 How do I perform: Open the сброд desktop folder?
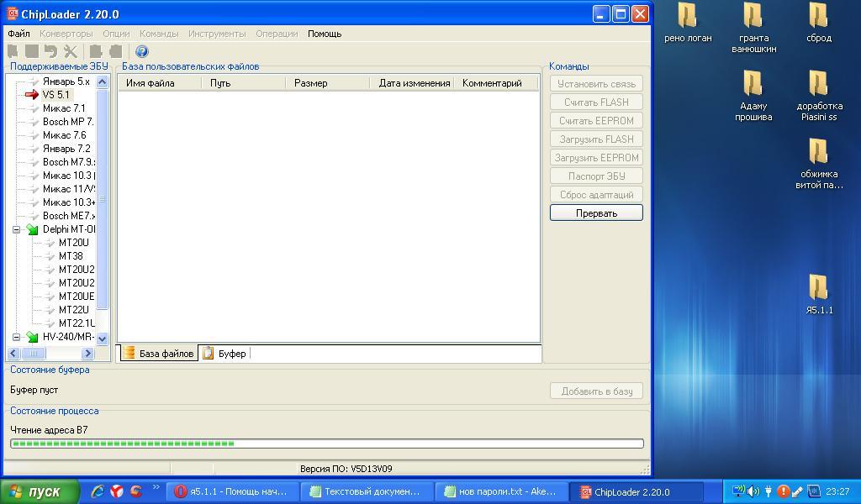(x=818, y=23)
